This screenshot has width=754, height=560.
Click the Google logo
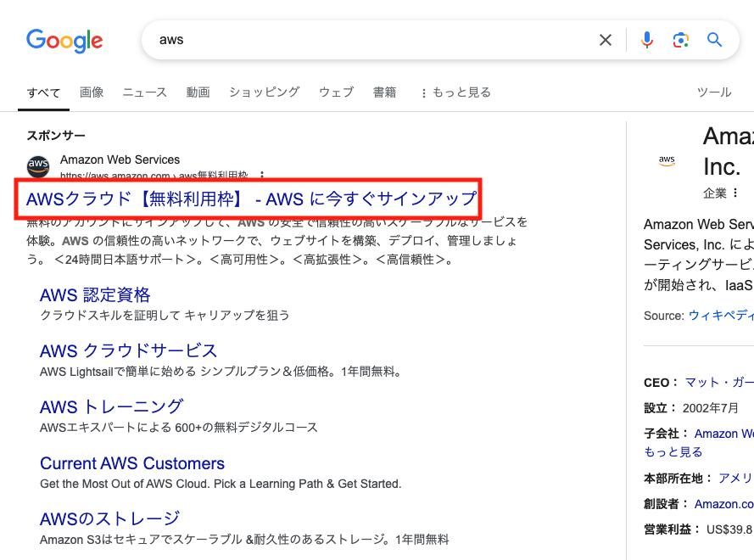click(64, 41)
